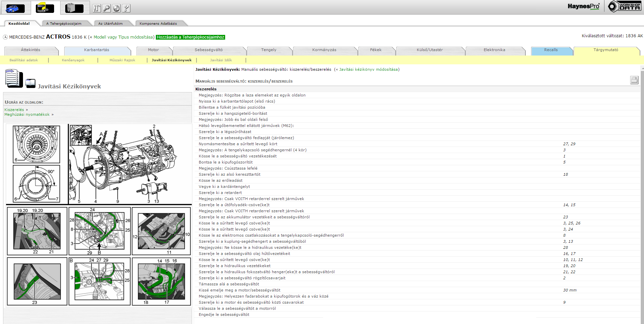Open the A Tehergépkocsijaim tab
This screenshot has width=644, height=324.
(64, 24)
